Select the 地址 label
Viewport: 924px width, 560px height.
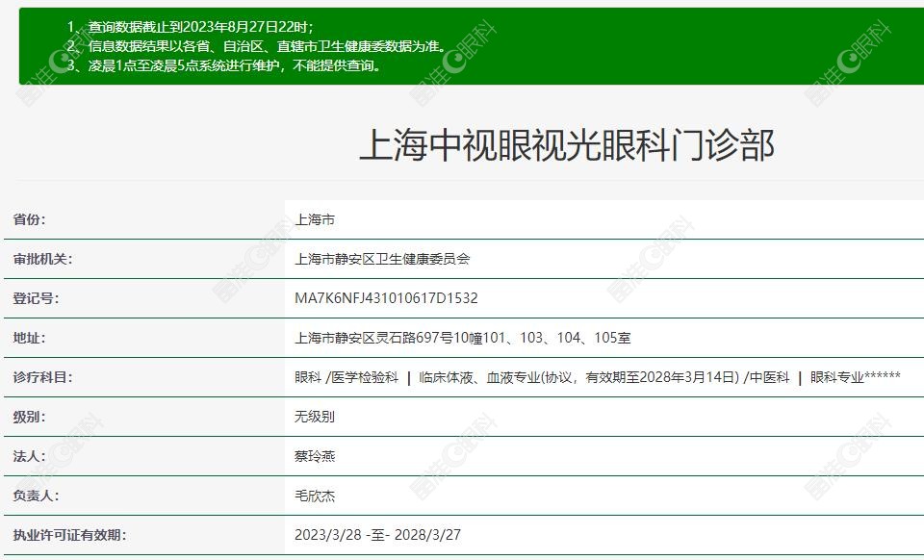click(x=29, y=338)
